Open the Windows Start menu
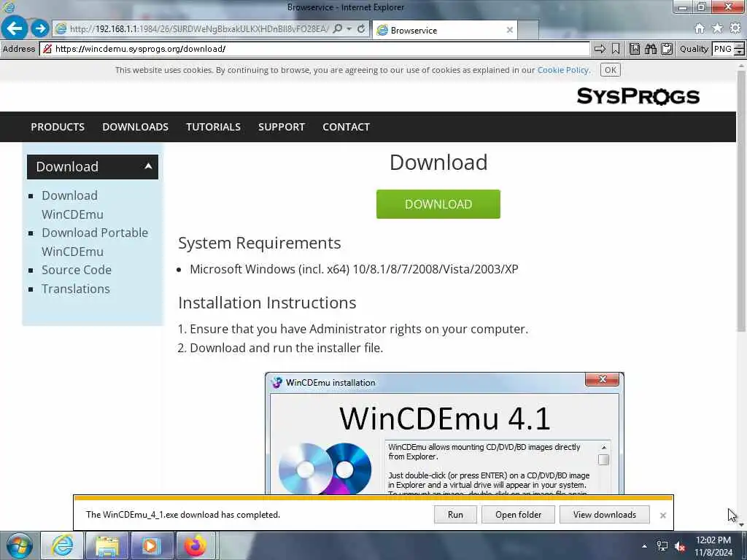The image size is (747, 560). pos(19,545)
